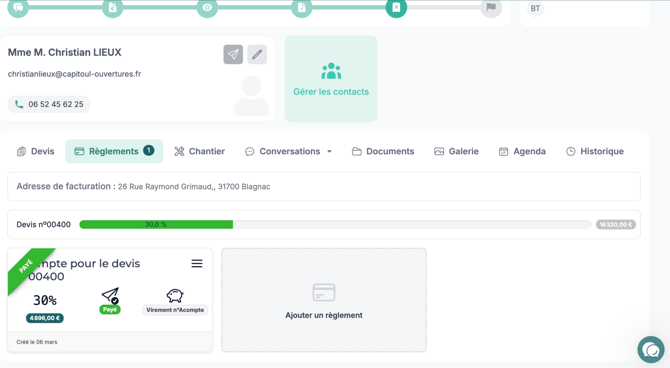This screenshot has height=368, width=670.
Task: Click credit card icon in Ajouter un règlement
Action: [x=324, y=293]
